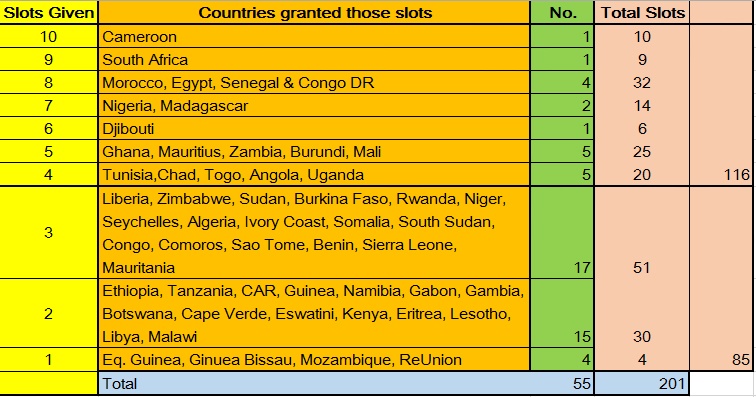Click the Ghana, Mauritius, Zambia cell
756x397 pixels.
pyautogui.click(x=314, y=151)
